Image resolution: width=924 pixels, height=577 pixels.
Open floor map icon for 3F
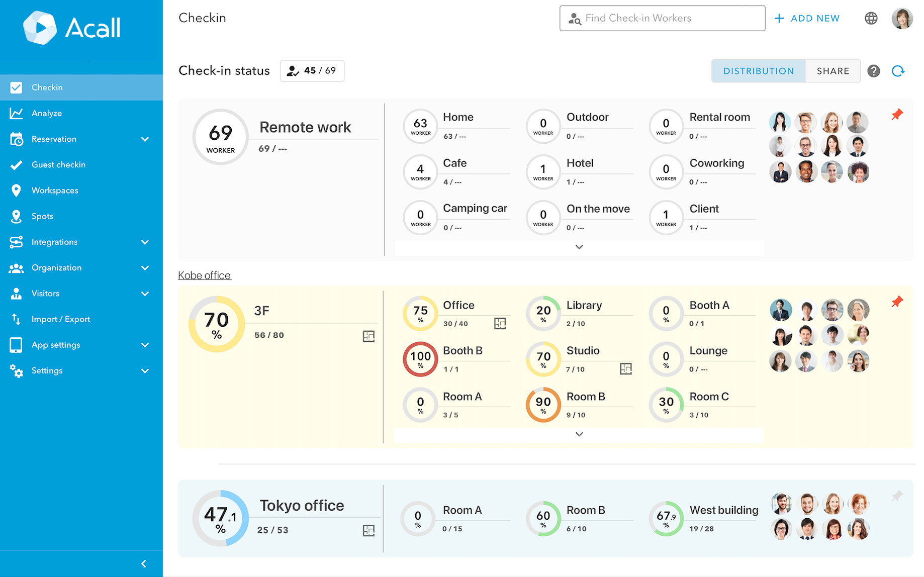368,336
